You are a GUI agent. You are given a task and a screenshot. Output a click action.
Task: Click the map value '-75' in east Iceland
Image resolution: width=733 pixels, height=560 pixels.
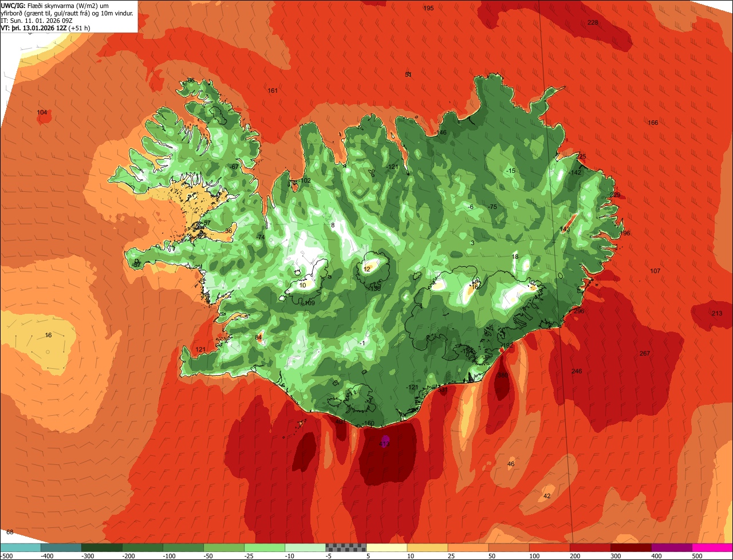[492, 207]
